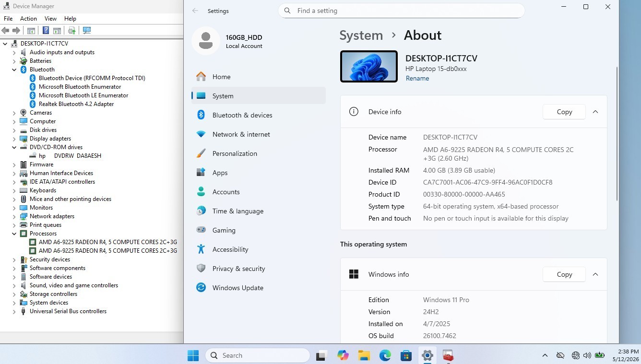Expand Universal Serial Bus controllers category
The image size is (641, 364).
coord(14,311)
